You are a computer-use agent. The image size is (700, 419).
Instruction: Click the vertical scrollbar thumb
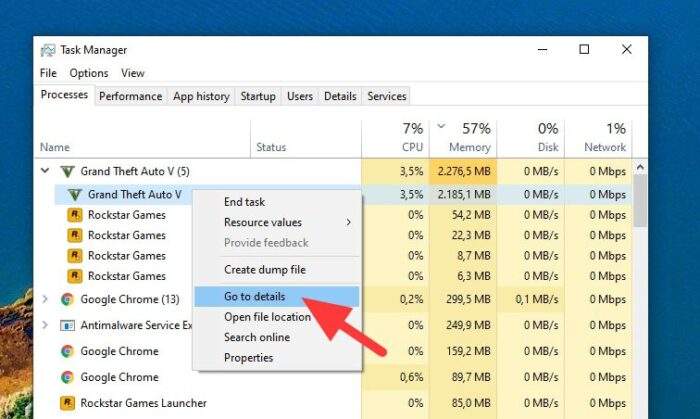[640, 200]
